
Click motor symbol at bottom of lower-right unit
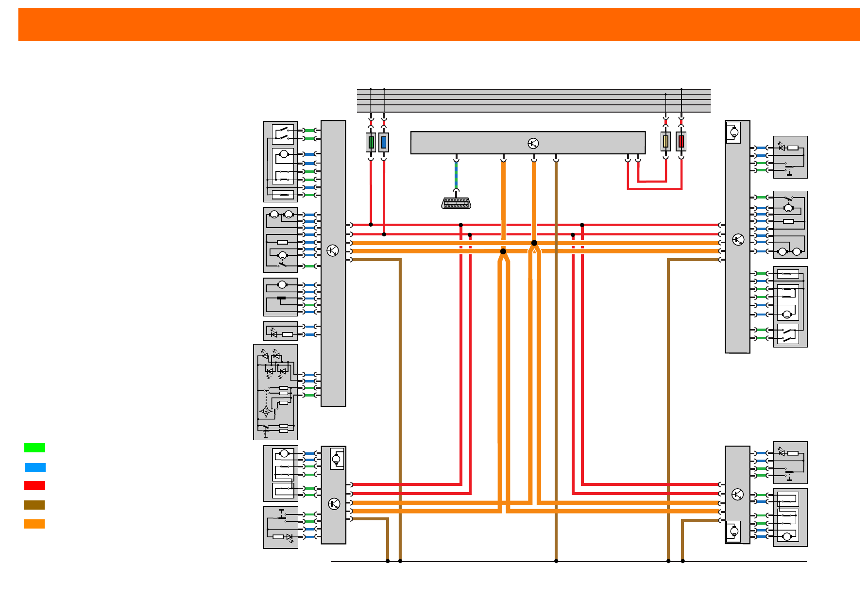733,531
